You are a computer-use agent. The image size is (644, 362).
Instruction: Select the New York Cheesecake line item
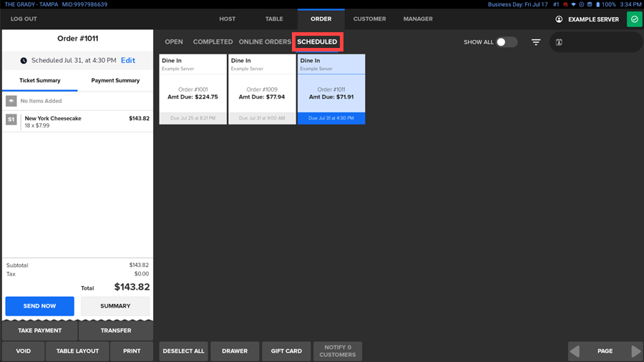(77, 122)
